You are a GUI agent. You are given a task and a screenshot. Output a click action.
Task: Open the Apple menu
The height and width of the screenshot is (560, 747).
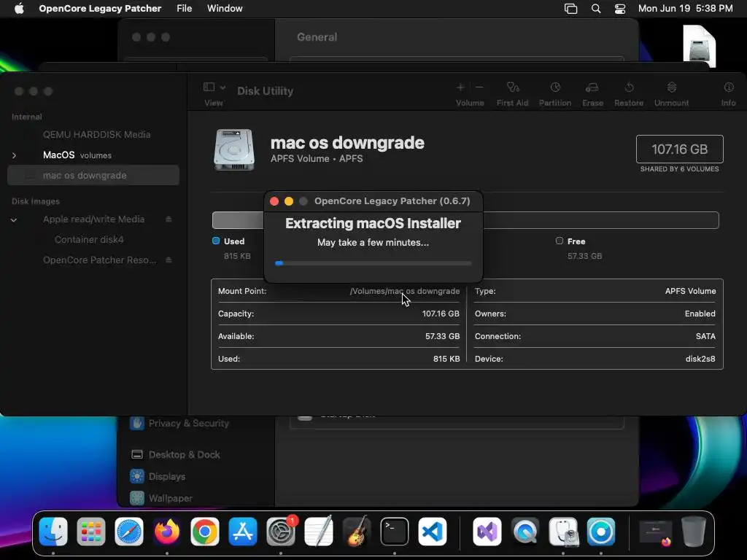click(x=18, y=9)
